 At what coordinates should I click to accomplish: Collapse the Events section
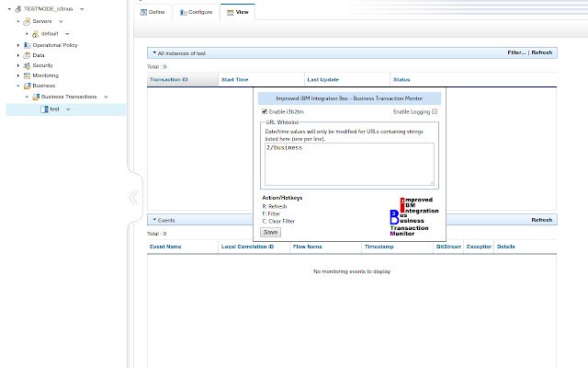[154, 220]
